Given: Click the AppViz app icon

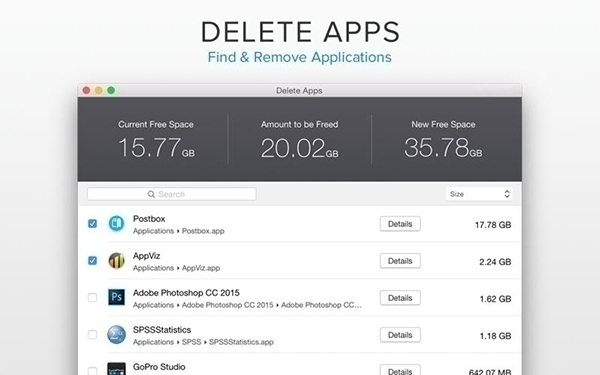Looking at the screenshot, I should coord(116,261).
